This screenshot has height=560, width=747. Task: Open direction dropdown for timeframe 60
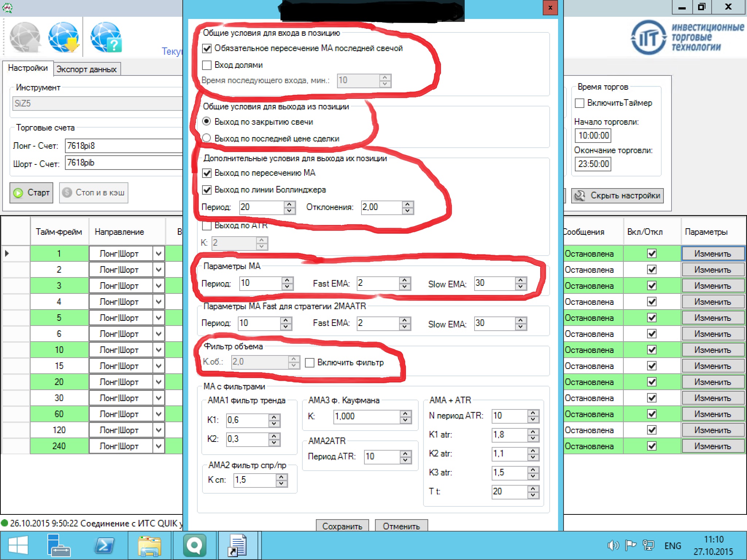point(159,414)
